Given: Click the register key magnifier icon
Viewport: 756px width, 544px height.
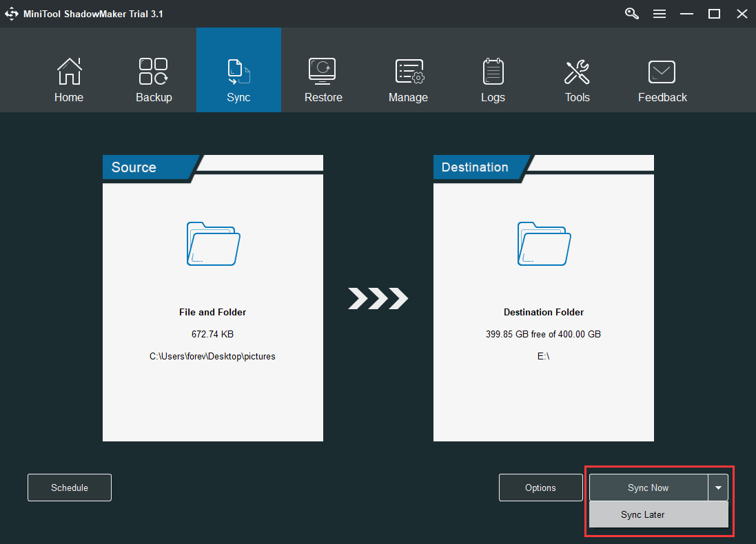Looking at the screenshot, I should coord(631,13).
